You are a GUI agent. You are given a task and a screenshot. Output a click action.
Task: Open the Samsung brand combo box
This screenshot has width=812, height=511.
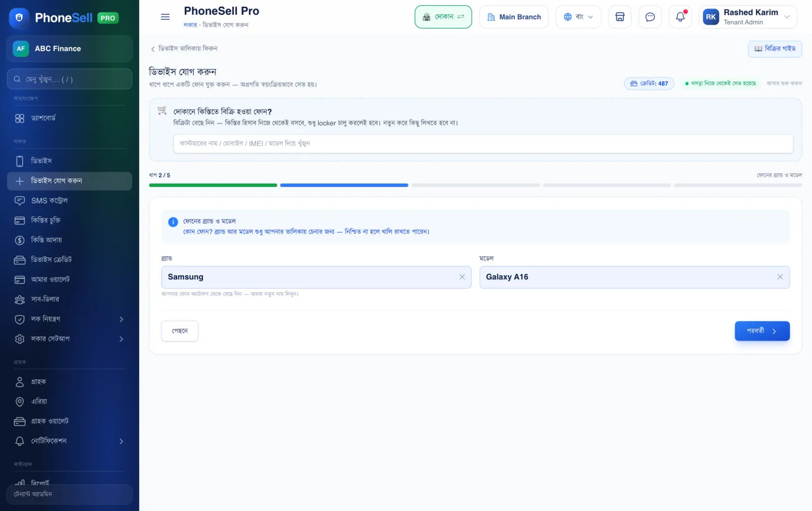click(x=316, y=277)
